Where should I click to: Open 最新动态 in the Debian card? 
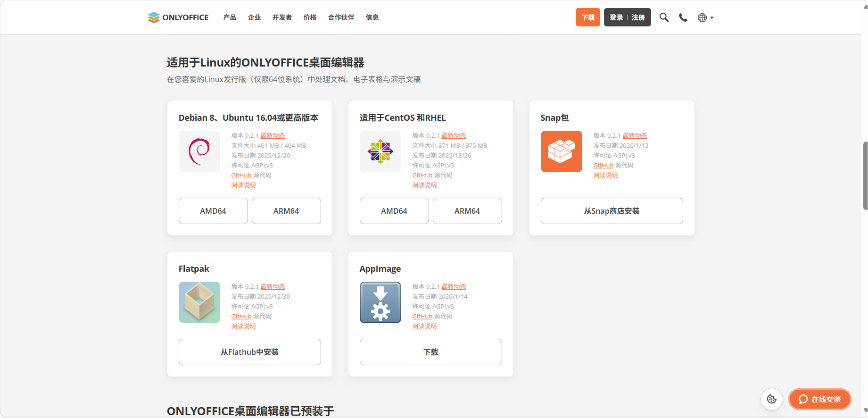pos(273,136)
